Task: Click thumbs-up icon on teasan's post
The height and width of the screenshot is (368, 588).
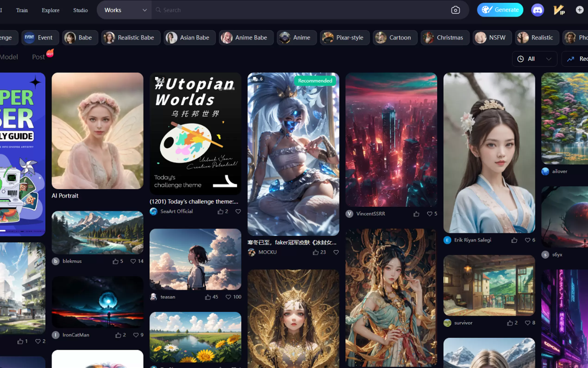Action: 208,297
